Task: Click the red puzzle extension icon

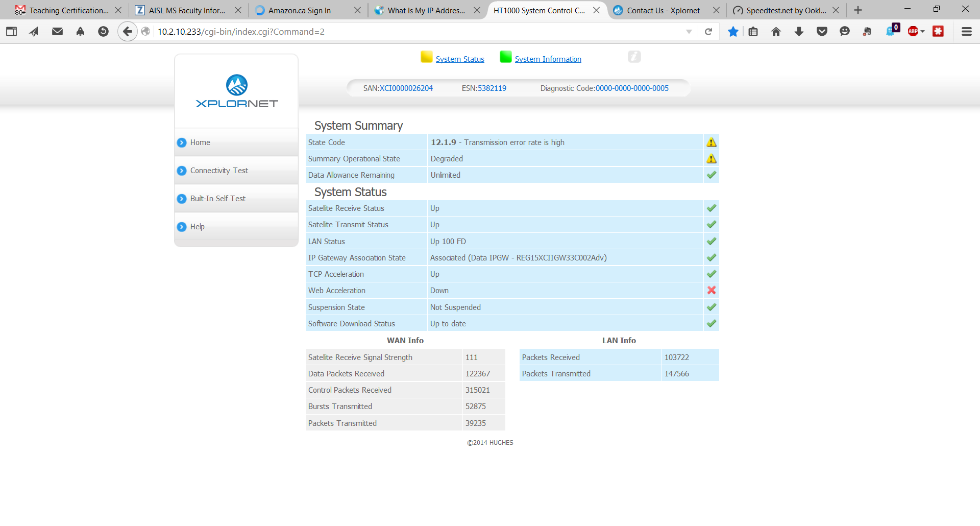Action: [938, 32]
